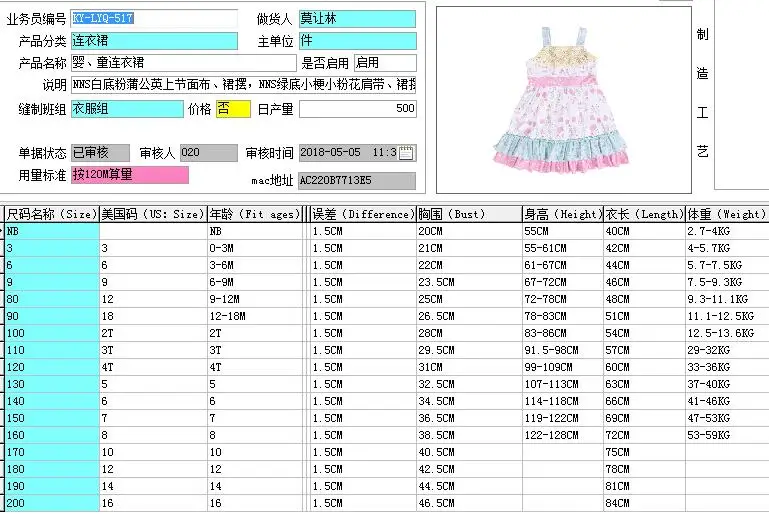This screenshot has width=769, height=514.
Task: Click 年龄 (Fit ages) column header
Action: click(255, 214)
